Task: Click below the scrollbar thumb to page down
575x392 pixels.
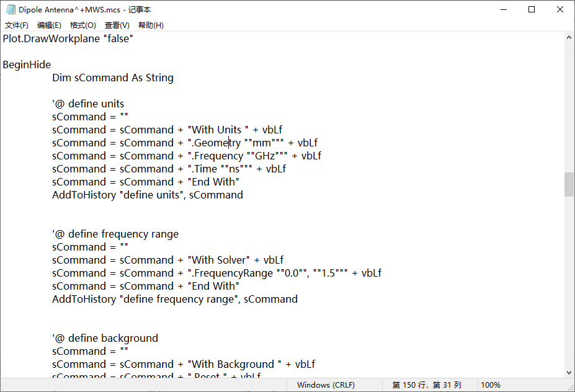Action: [568, 279]
